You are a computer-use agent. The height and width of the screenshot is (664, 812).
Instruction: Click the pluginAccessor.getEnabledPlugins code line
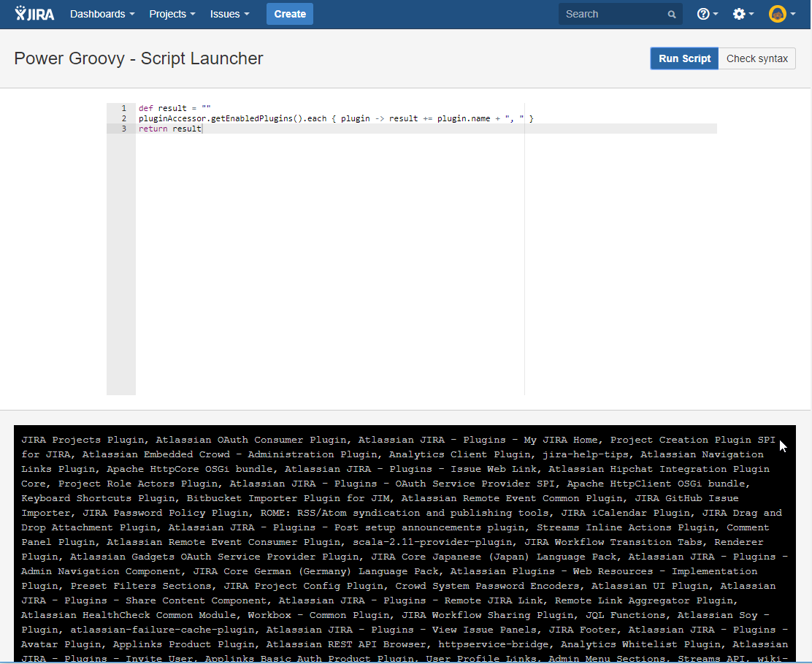tap(336, 118)
